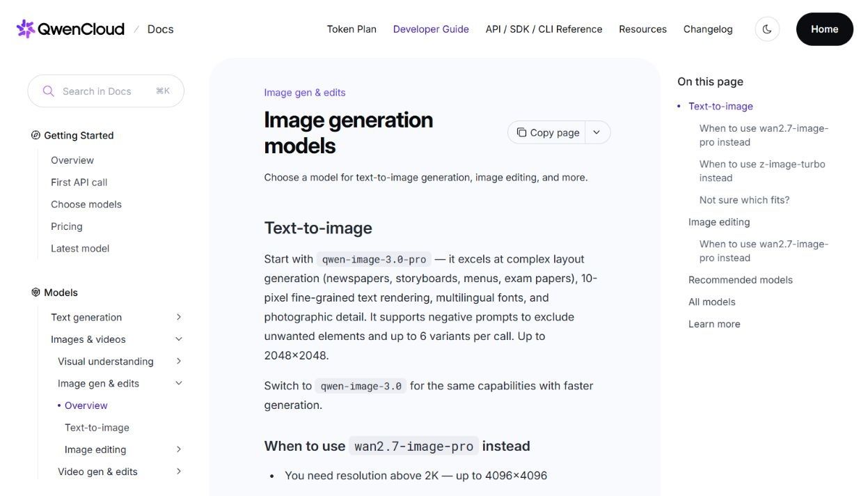Image resolution: width=868 pixels, height=496 pixels.
Task: Click the qwen-image-3.0-pro code label
Action: pos(374,259)
